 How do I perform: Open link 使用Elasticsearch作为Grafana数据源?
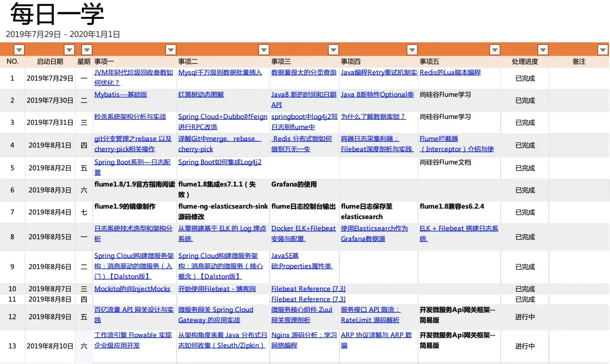pos(374,234)
